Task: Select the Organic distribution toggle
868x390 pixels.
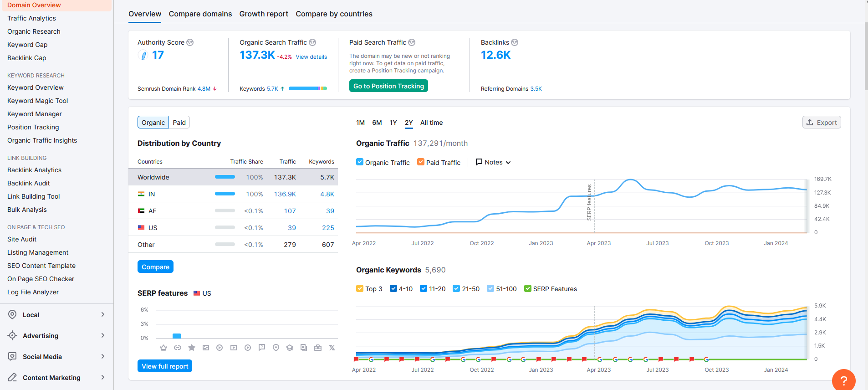Action: [x=153, y=123]
